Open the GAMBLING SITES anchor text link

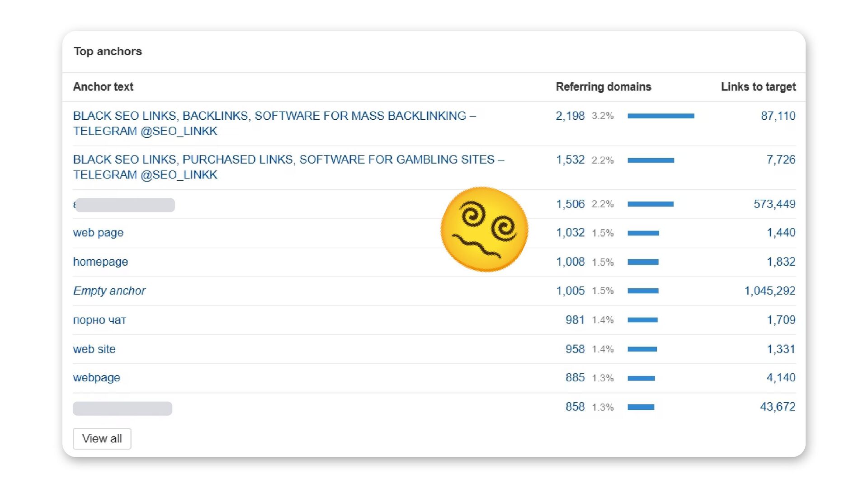click(x=288, y=167)
